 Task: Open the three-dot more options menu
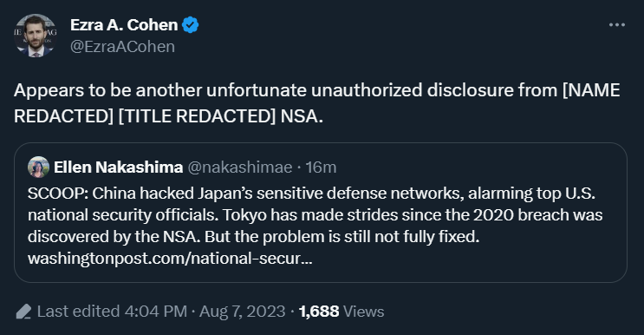point(616,25)
